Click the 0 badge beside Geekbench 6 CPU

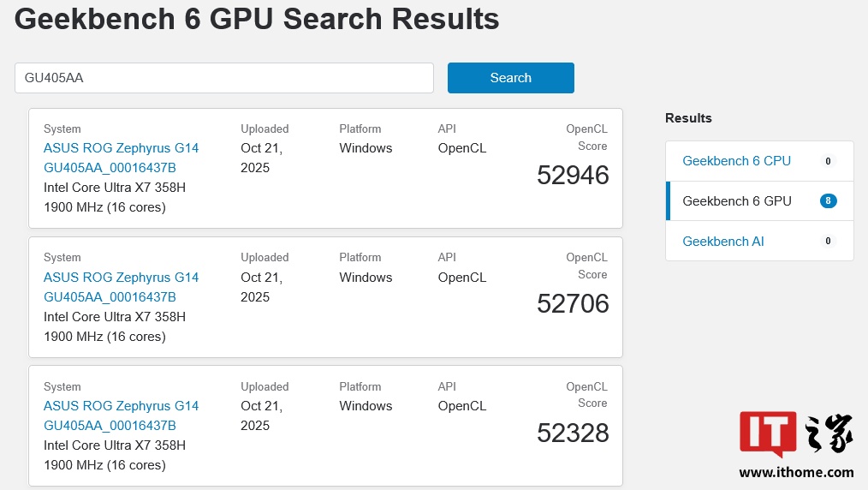click(827, 161)
